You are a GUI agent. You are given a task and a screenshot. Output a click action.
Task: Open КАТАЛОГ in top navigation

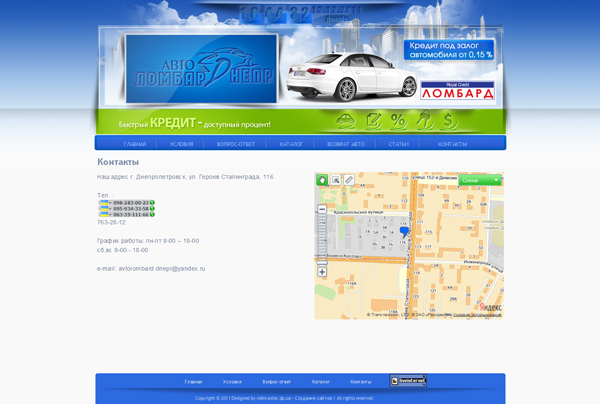[291, 144]
